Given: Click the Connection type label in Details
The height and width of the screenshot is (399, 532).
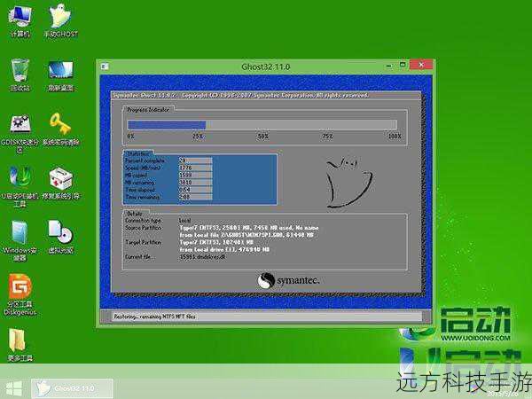Looking at the screenshot, I should (143, 221).
